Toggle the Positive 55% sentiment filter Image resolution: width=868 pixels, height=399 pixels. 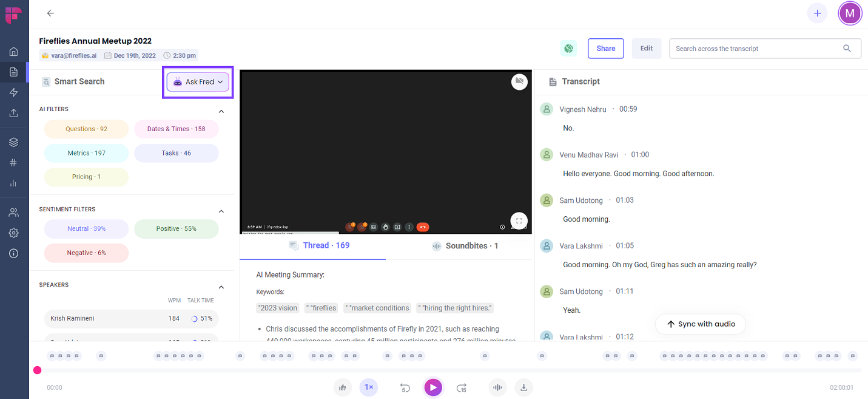click(x=177, y=229)
